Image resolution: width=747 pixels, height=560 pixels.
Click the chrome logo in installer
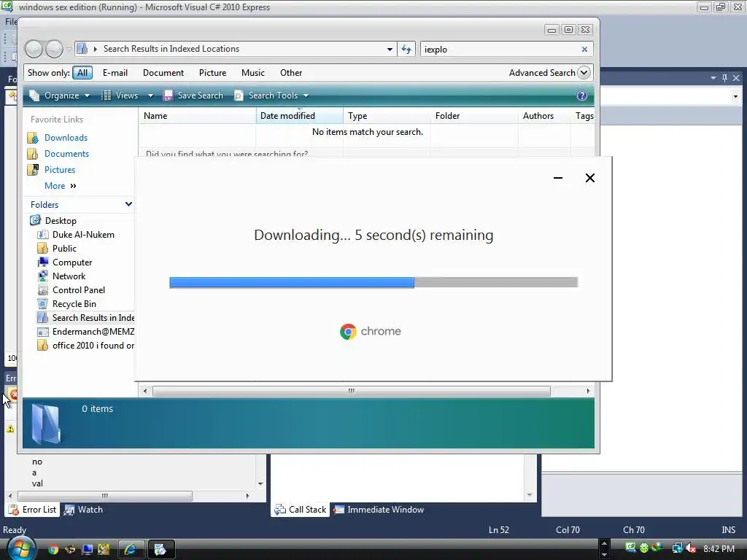370,331
